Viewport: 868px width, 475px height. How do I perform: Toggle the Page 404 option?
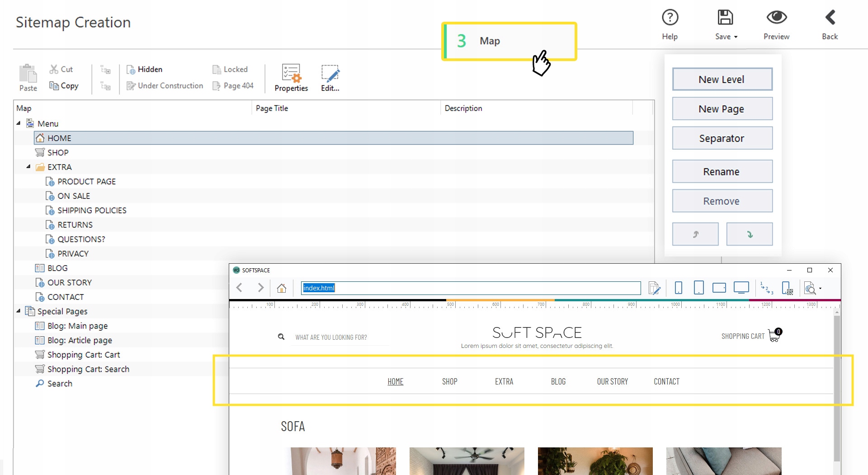tap(233, 85)
